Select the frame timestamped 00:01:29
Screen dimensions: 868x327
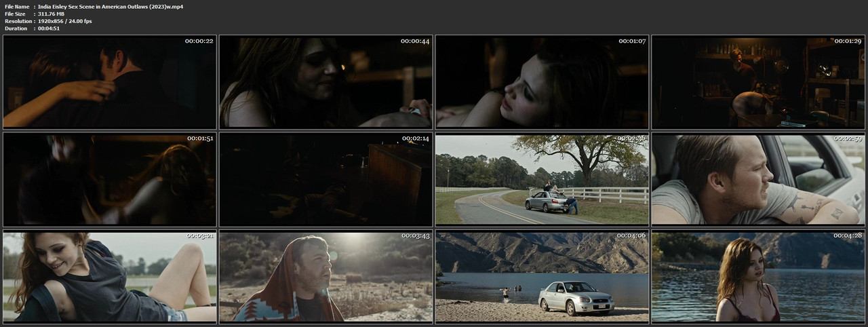coord(758,82)
